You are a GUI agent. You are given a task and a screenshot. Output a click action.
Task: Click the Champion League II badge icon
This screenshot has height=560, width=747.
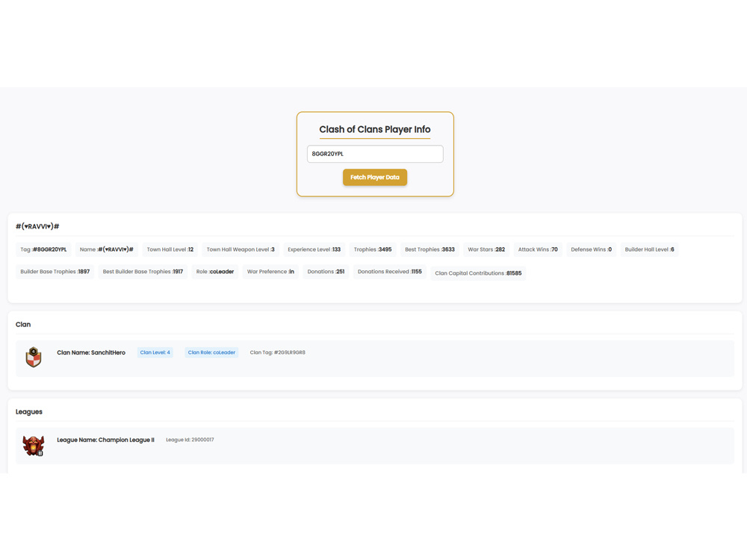34,446
